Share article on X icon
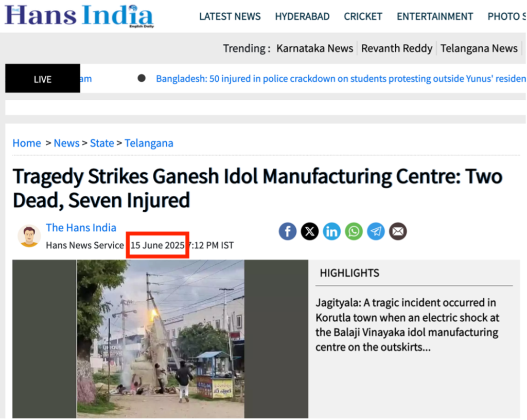The height and width of the screenshot is (420, 527). click(x=309, y=231)
